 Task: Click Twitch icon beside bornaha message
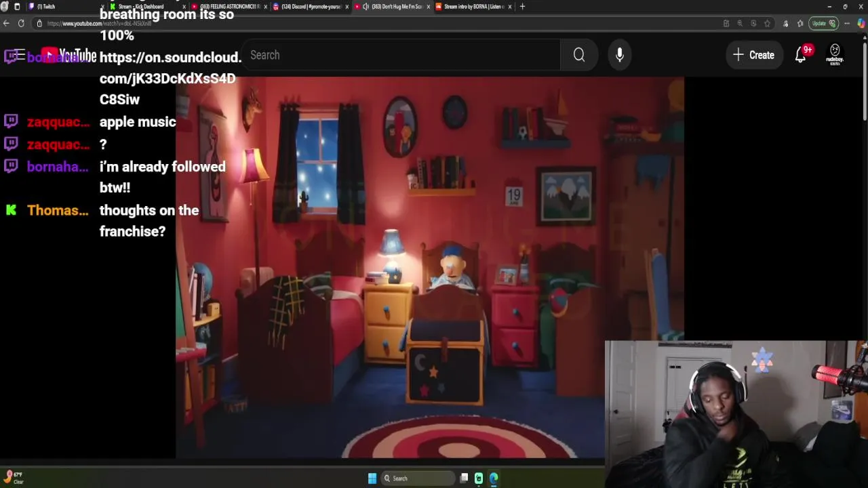(x=11, y=165)
